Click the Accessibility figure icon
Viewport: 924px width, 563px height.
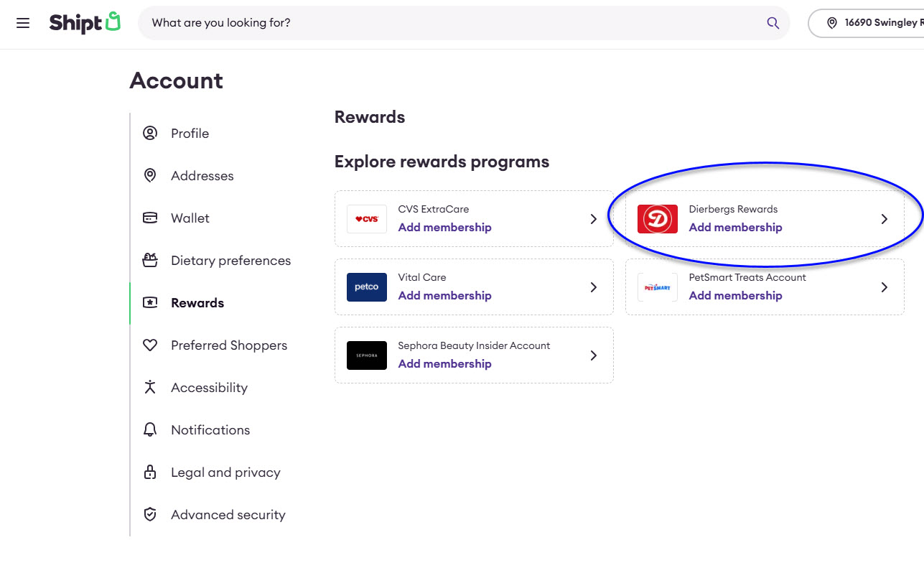[x=150, y=387]
